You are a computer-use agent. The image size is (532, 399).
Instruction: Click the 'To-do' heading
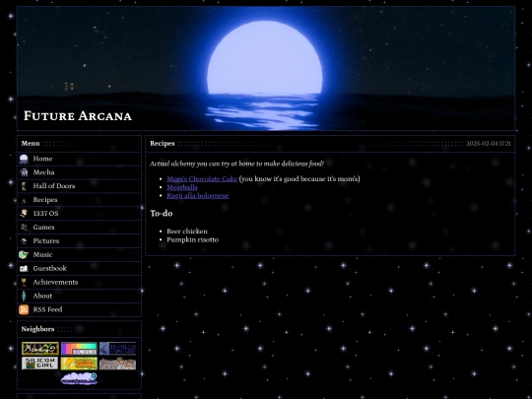[162, 214]
